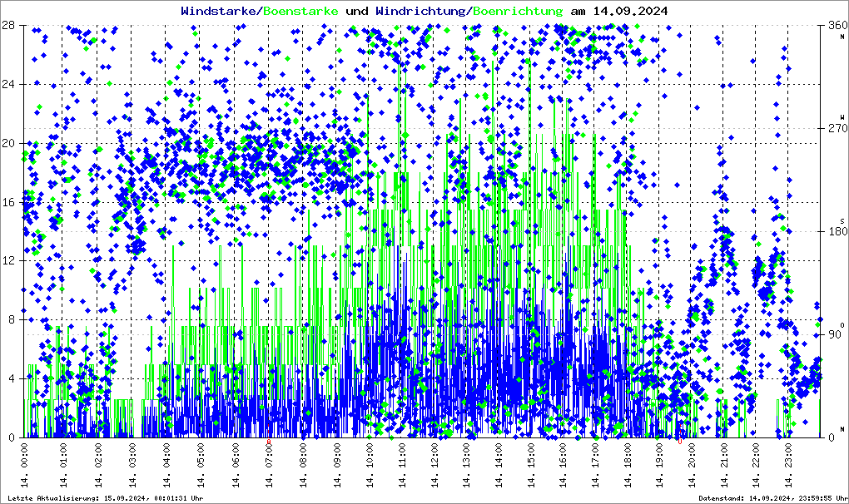Viewport: 849px width, 504px height.
Task: Select the red sunset marker "U" near 19:30
Action: click(x=680, y=442)
